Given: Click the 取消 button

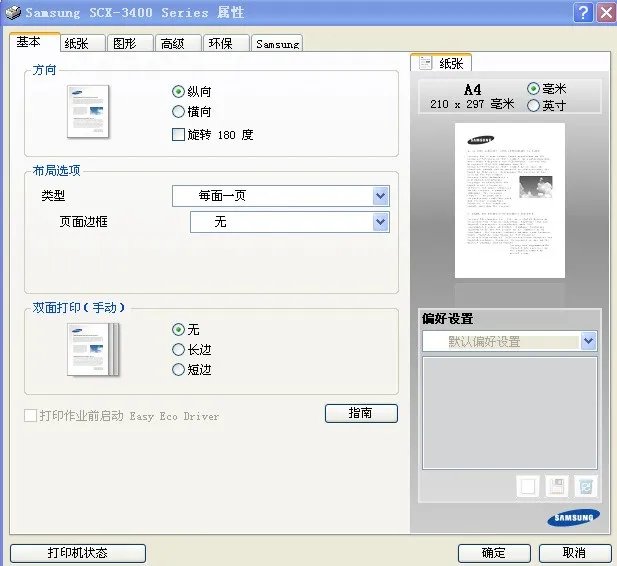Looking at the screenshot, I should tap(575, 553).
